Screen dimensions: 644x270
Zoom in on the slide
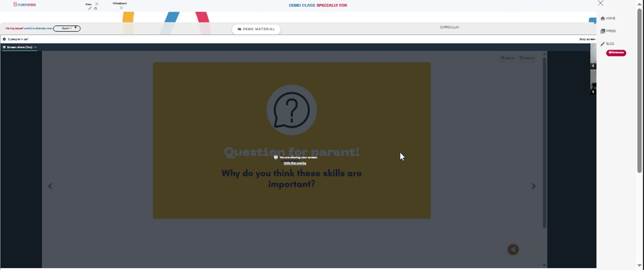click(x=507, y=58)
